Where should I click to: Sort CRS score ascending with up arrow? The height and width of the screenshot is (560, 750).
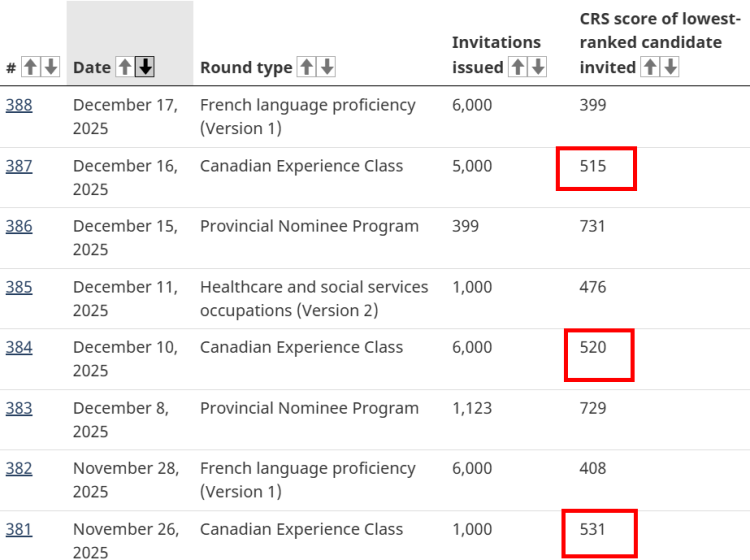pos(650,67)
